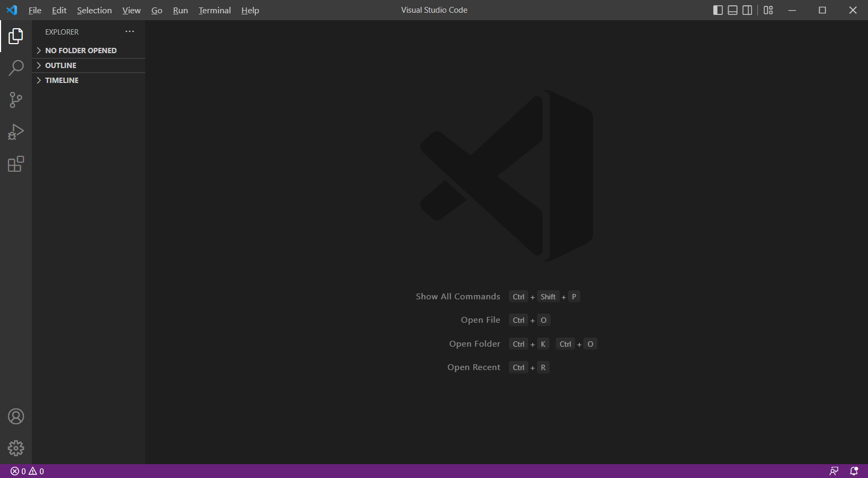Expand the Outline section
The image size is (868, 478).
88,65
